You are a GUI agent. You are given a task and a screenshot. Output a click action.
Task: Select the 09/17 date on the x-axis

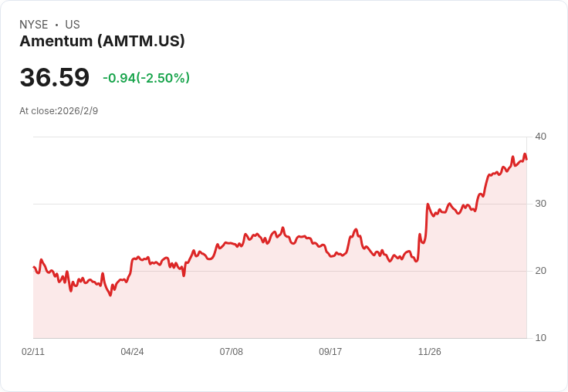(x=330, y=352)
